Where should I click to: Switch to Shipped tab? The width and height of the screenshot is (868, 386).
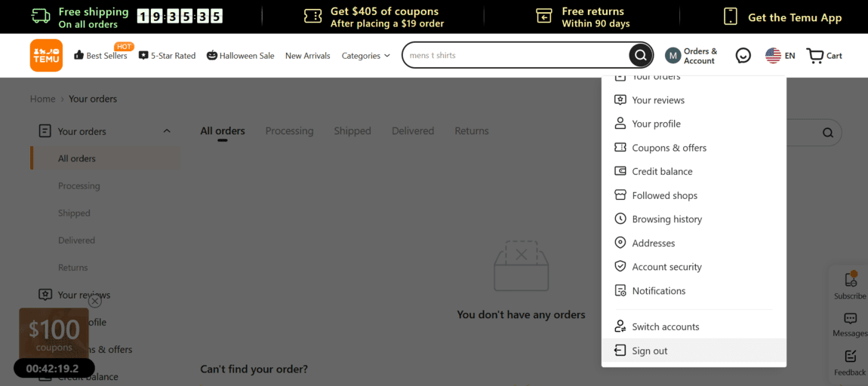click(352, 131)
